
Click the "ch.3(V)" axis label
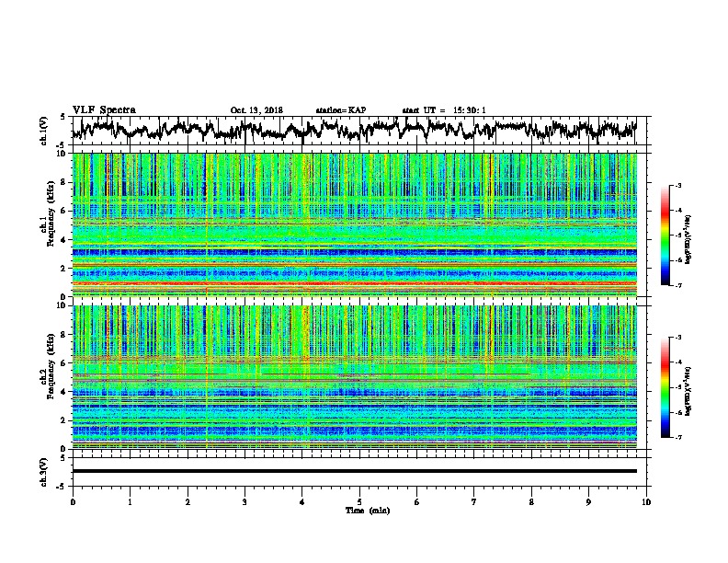click(44, 472)
